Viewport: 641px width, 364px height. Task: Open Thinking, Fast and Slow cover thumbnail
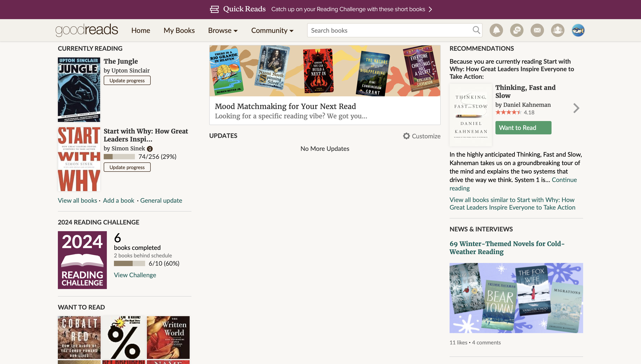(x=471, y=115)
